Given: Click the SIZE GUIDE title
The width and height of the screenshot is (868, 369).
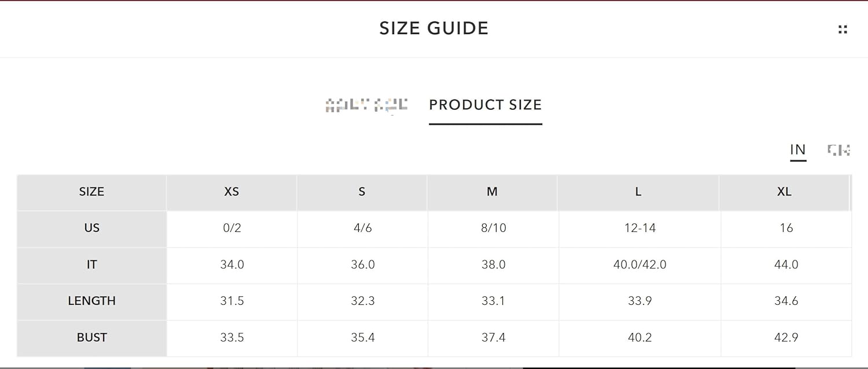Looking at the screenshot, I should pos(434,28).
